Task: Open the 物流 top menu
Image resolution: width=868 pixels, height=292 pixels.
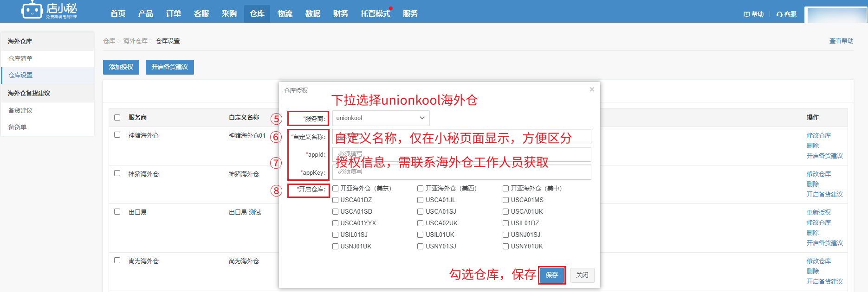Action: [285, 13]
